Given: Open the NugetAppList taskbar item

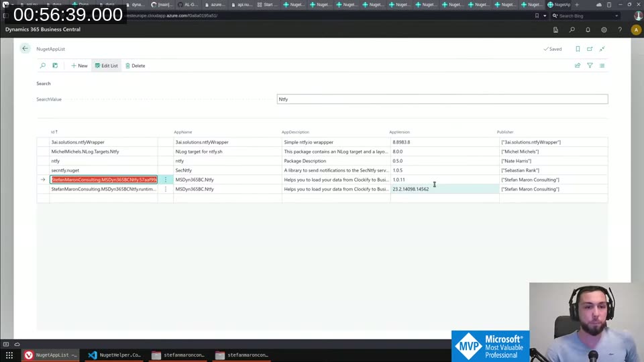Looking at the screenshot, I should pos(51,355).
